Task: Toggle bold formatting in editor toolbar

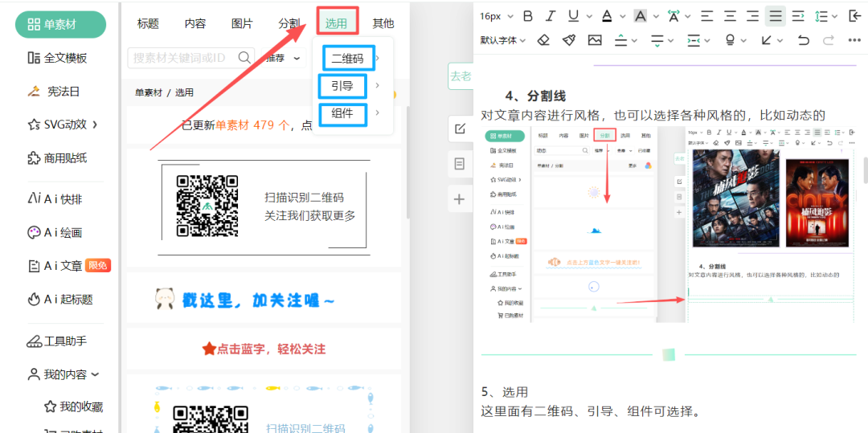Action: tap(528, 16)
